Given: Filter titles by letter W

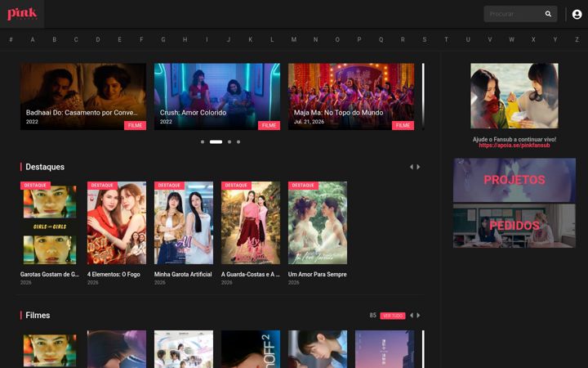Looking at the screenshot, I should point(511,39).
